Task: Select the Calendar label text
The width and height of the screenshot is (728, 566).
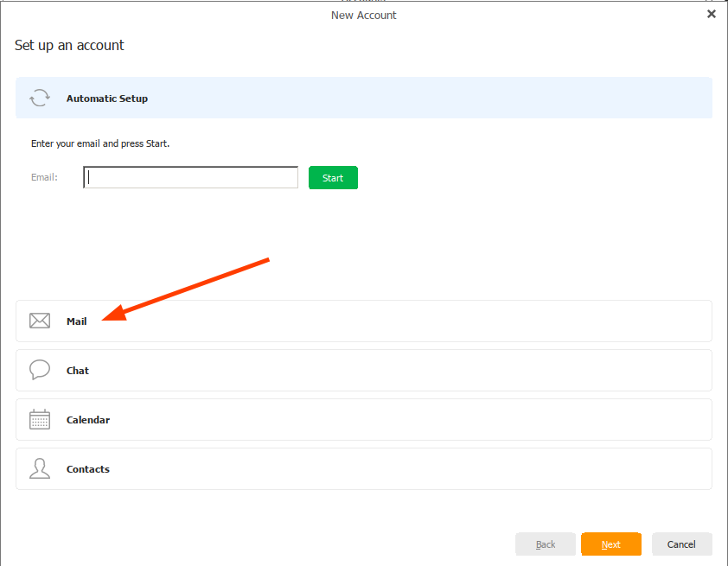Action: pyautogui.click(x=88, y=420)
